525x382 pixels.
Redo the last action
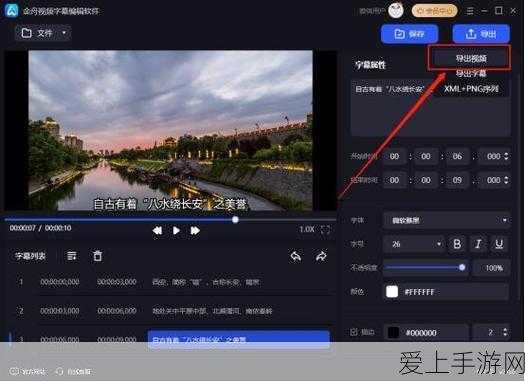[321, 256]
